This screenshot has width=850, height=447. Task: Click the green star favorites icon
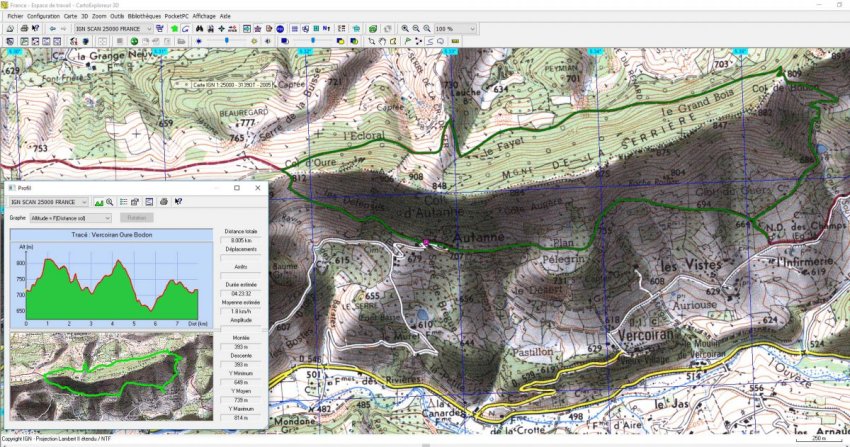click(174, 28)
